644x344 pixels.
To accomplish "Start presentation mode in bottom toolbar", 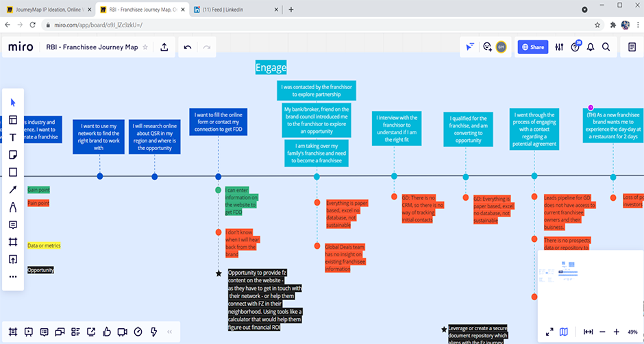I will click(x=28, y=332).
